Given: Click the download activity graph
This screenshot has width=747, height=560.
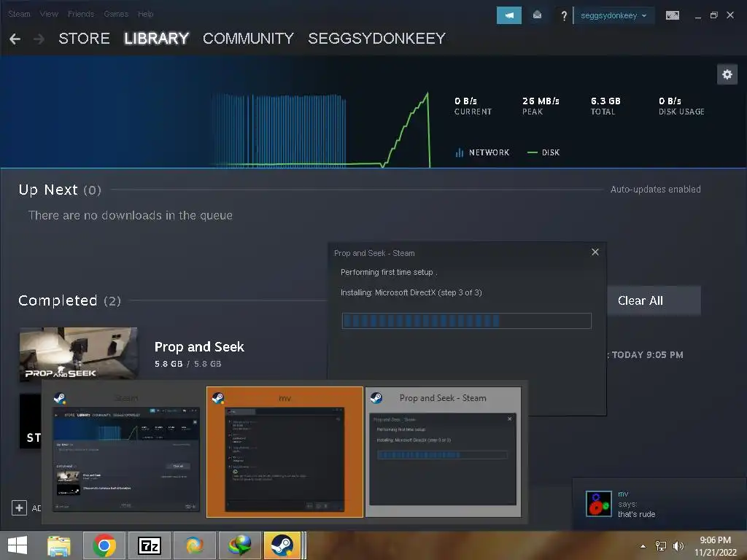Looking at the screenshot, I should click(x=320, y=130).
